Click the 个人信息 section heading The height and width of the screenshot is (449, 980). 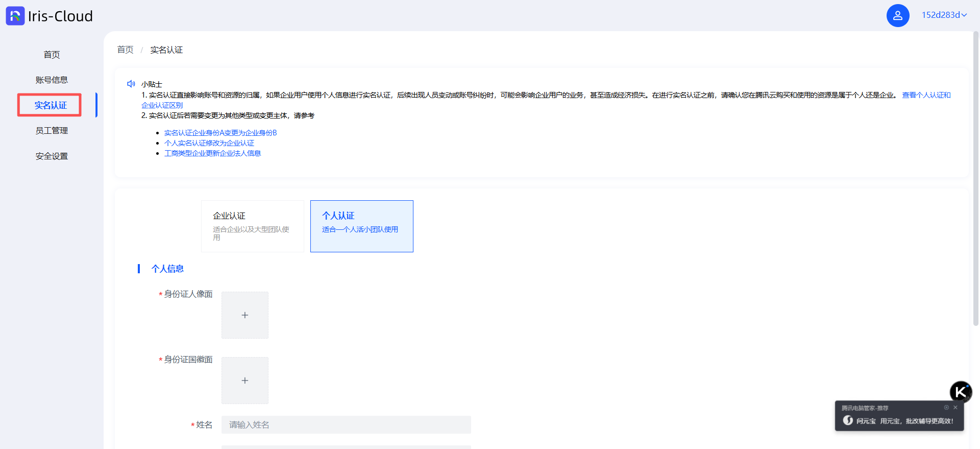coord(167,269)
